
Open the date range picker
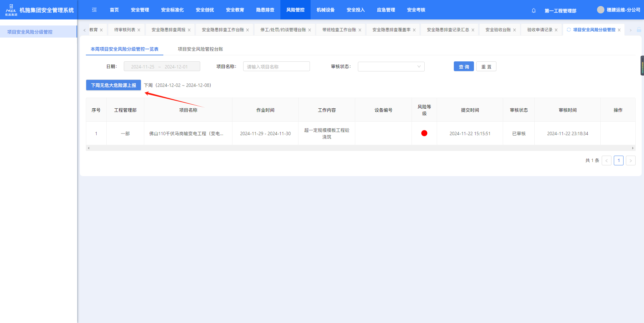(162, 67)
